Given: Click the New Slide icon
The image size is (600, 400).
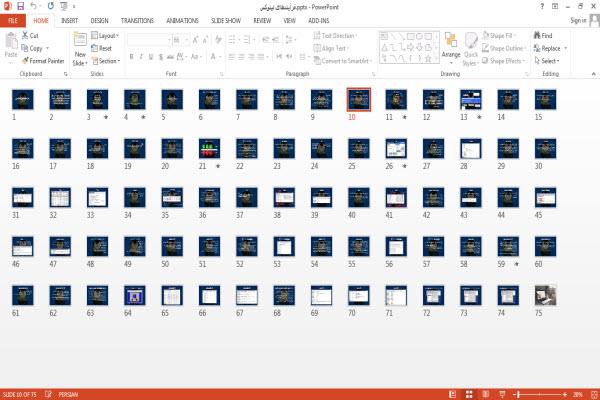Looking at the screenshot, I should 80,40.
